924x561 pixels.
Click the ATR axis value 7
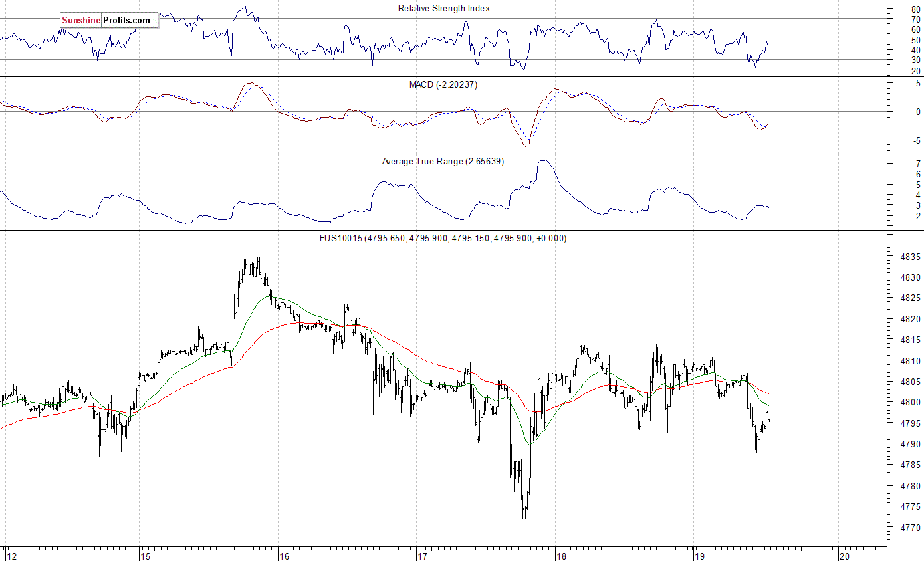pos(918,164)
